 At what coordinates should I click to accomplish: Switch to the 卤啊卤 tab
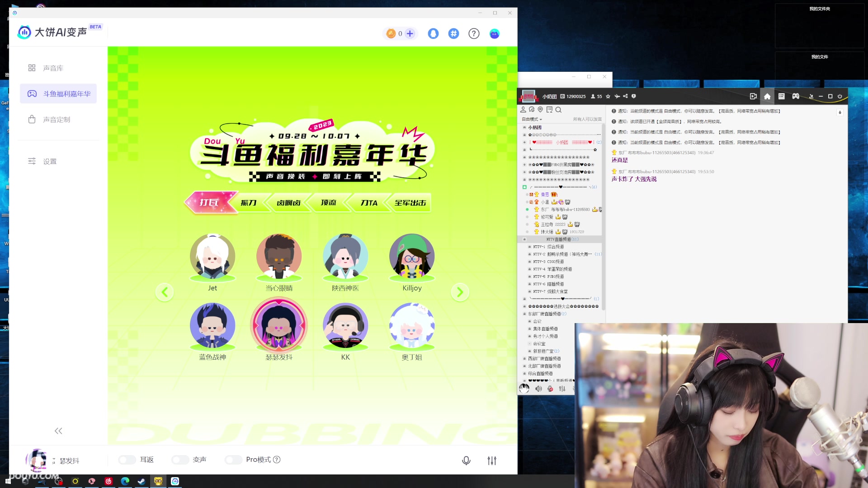pyautogui.click(x=288, y=203)
